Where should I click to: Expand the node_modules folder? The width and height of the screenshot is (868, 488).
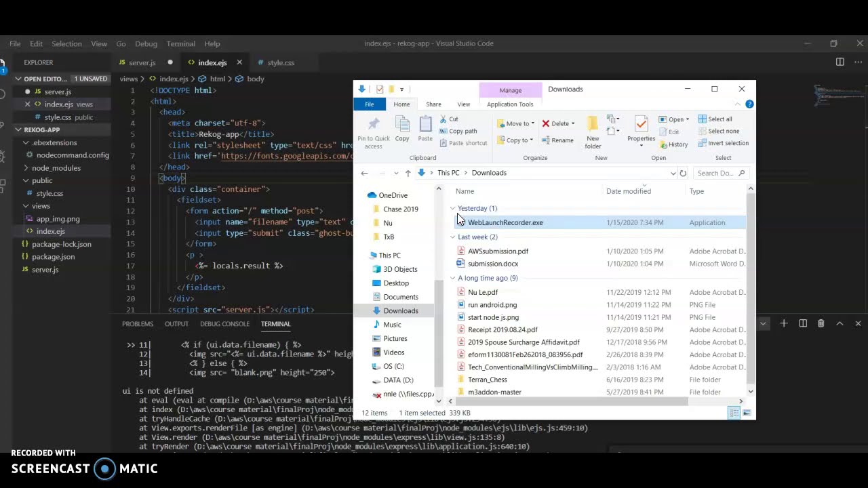[x=26, y=168]
